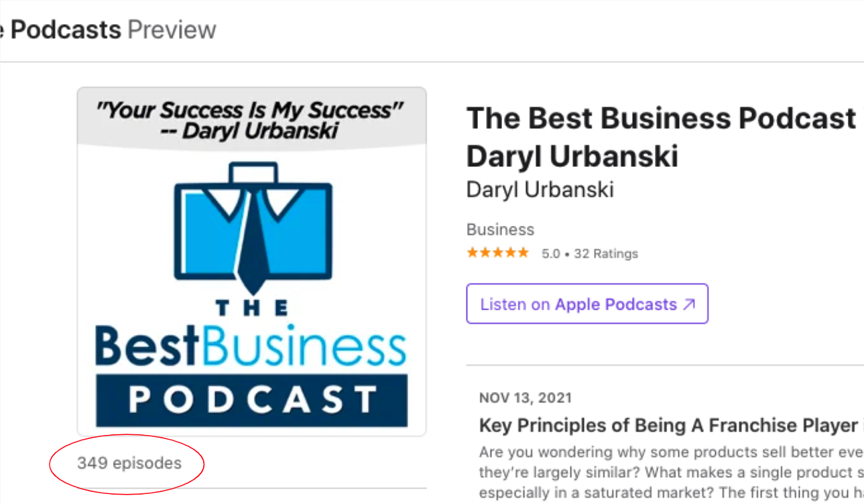Click the arrow icon in Listen button
Viewport: 864px width, 504px height.
689,304
